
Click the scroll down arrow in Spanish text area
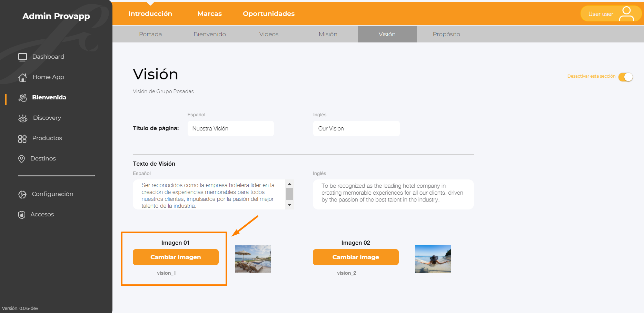290,205
